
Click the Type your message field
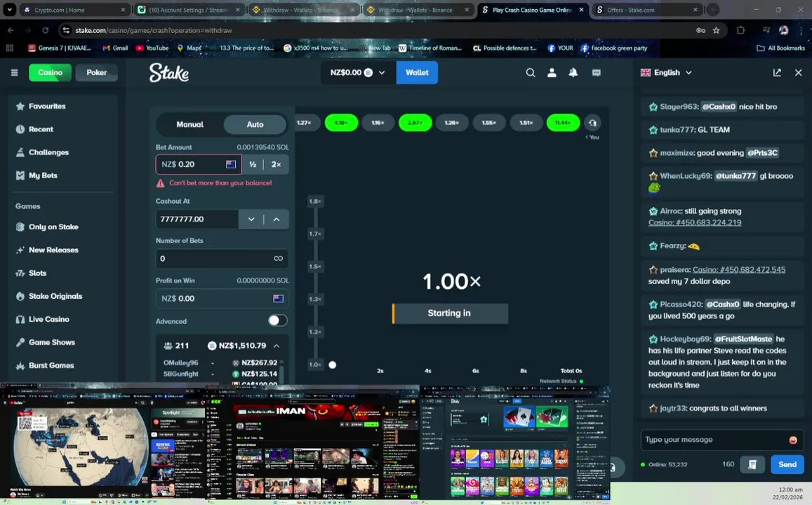[x=722, y=440]
